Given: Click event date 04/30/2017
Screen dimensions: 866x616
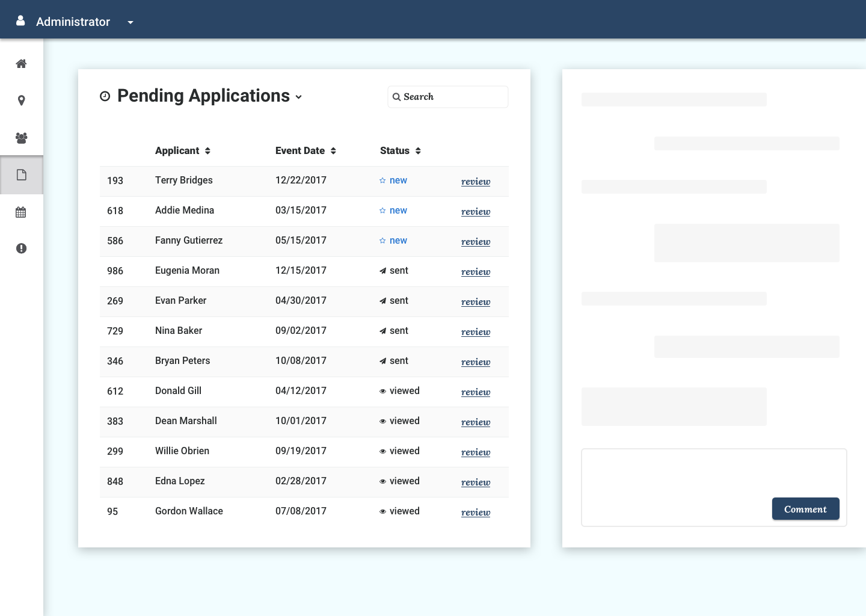Looking at the screenshot, I should (301, 301).
